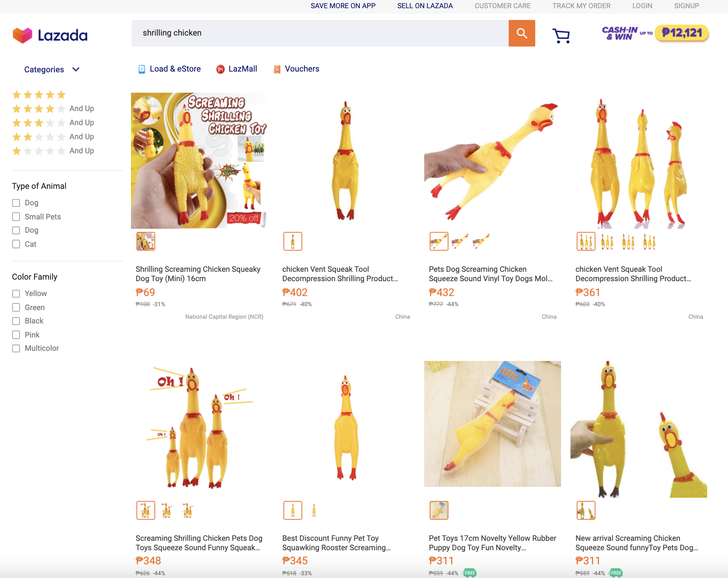Image resolution: width=728 pixels, height=578 pixels.
Task: Open the Shrilling Screaming Chicken Squeaky product image
Action: coord(199,160)
